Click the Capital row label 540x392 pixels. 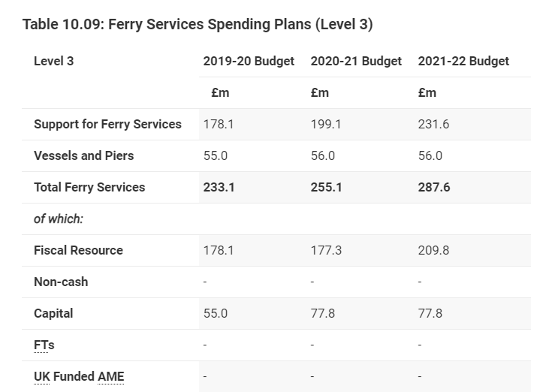pos(53,313)
